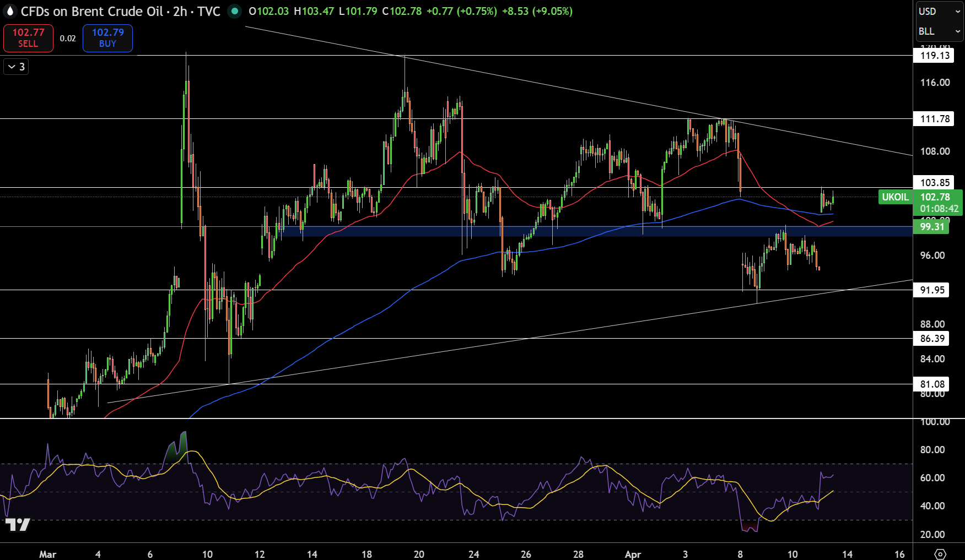Image resolution: width=965 pixels, height=560 pixels.
Task: Click the blue 102.79 BUY button
Action: click(x=107, y=38)
